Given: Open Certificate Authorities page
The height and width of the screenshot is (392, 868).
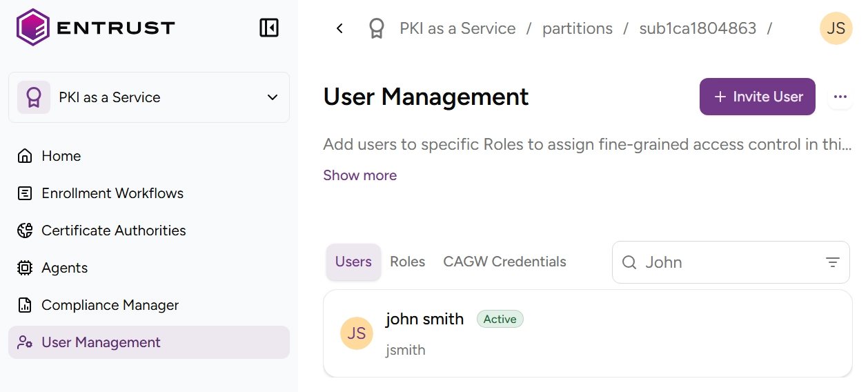Looking at the screenshot, I should (x=149, y=231).
